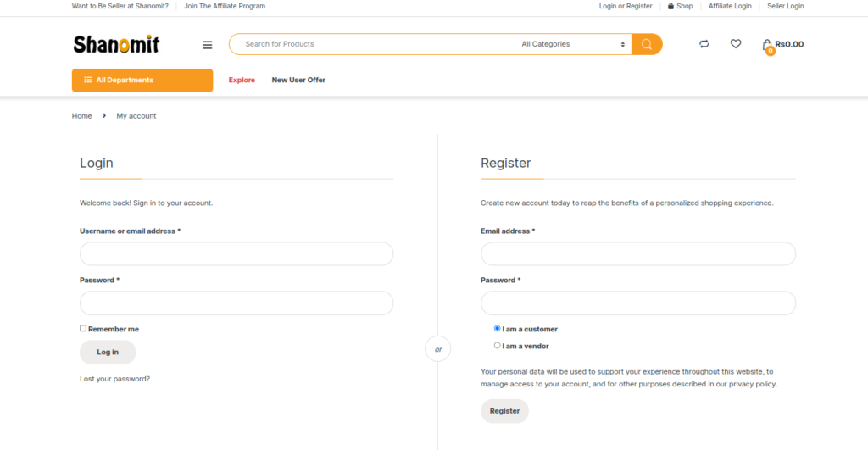Click Join The Affiliate Program link

pyautogui.click(x=225, y=6)
